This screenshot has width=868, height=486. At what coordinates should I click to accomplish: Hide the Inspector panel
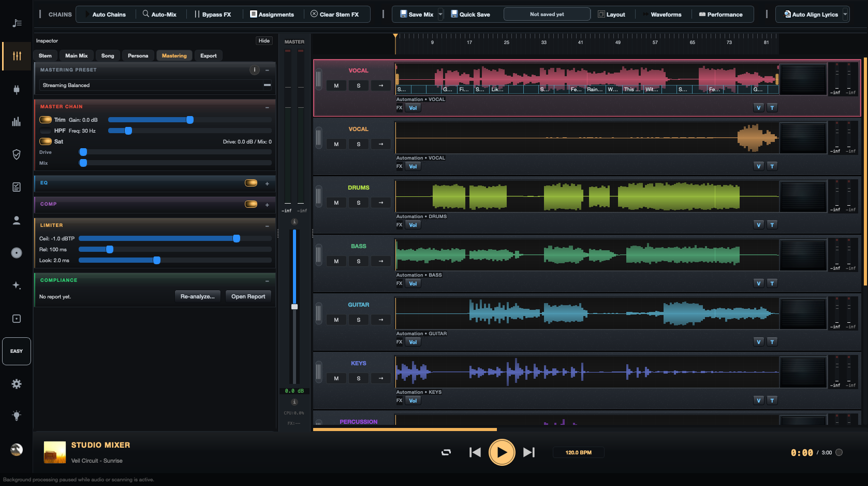264,40
